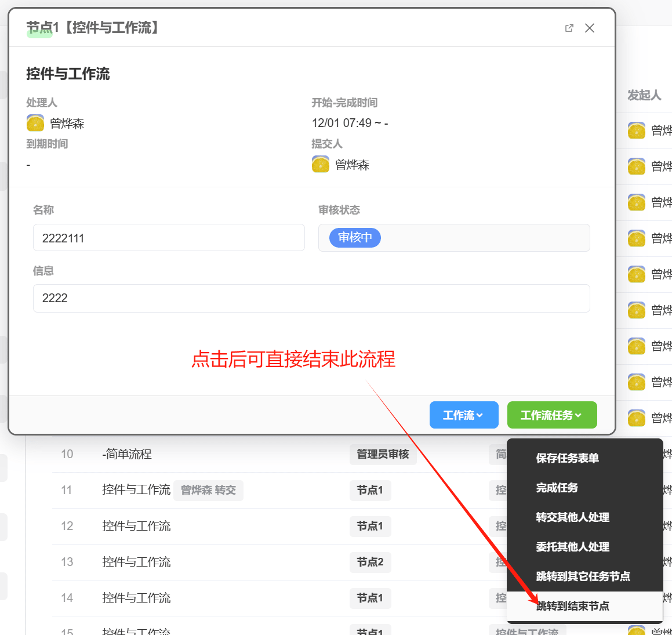Click the 名称 input field with 2222111

169,238
